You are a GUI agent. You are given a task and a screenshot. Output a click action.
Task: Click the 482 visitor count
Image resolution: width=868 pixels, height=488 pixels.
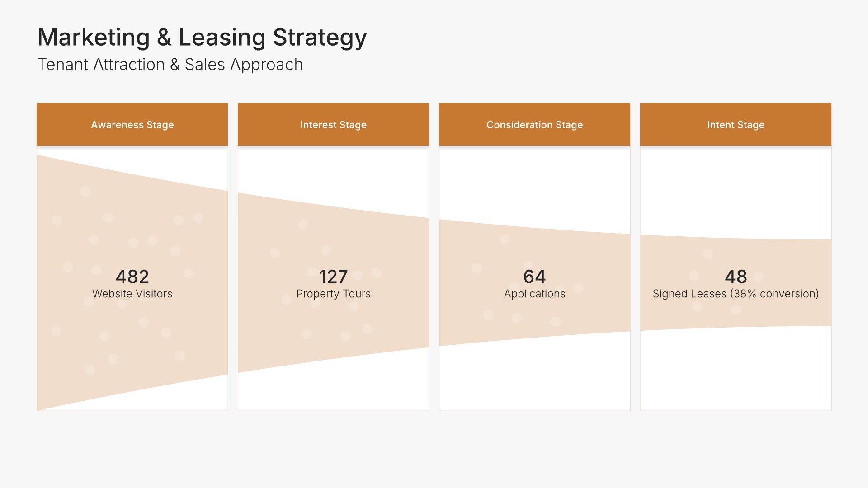132,277
